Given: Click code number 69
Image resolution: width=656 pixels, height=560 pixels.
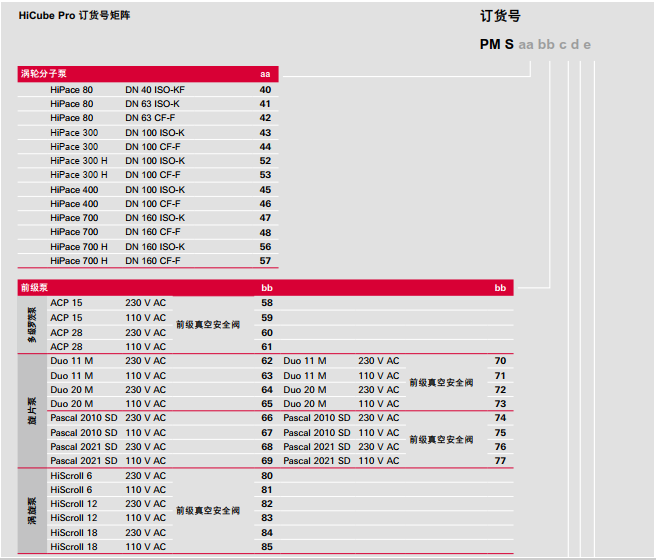Looking at the screenshot, I should point(267,461).
